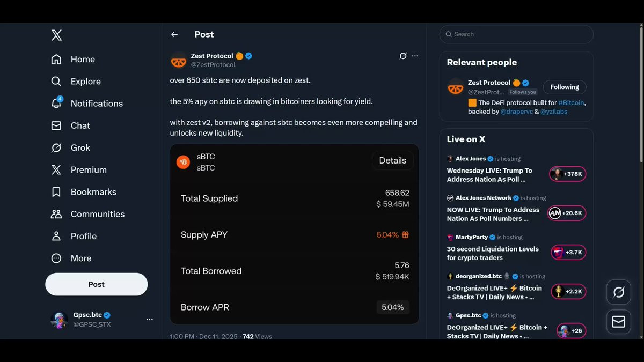
Task: Open Grok from the sidebar icon
Action: point(56,147)
